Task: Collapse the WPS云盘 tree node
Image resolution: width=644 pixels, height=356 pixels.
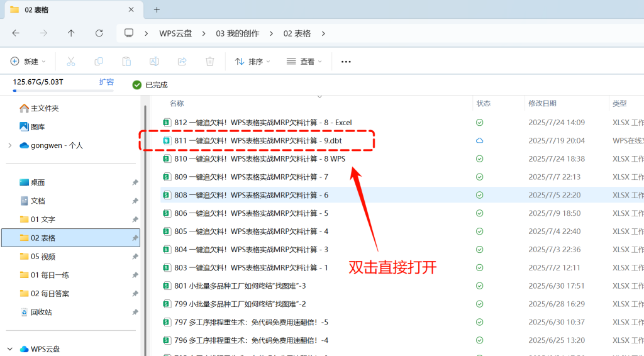Action: click(x=10, y=350)
